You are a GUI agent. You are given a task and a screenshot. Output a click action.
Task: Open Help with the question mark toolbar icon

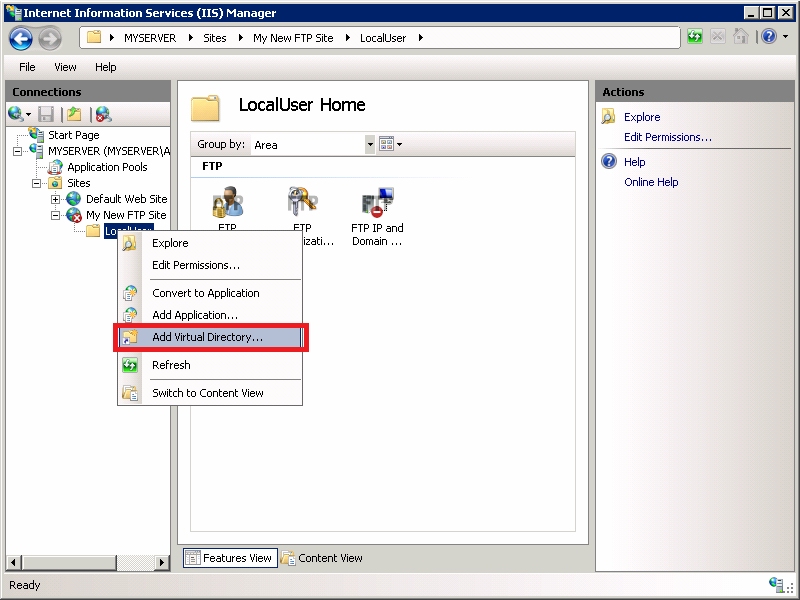pyautogui.click(x=769, y=37)
